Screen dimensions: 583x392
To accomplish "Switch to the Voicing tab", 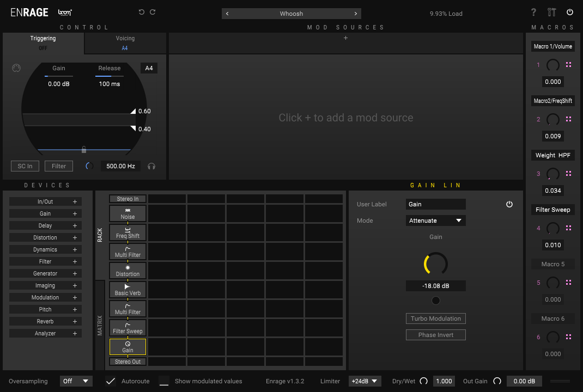I will [125, 42].
